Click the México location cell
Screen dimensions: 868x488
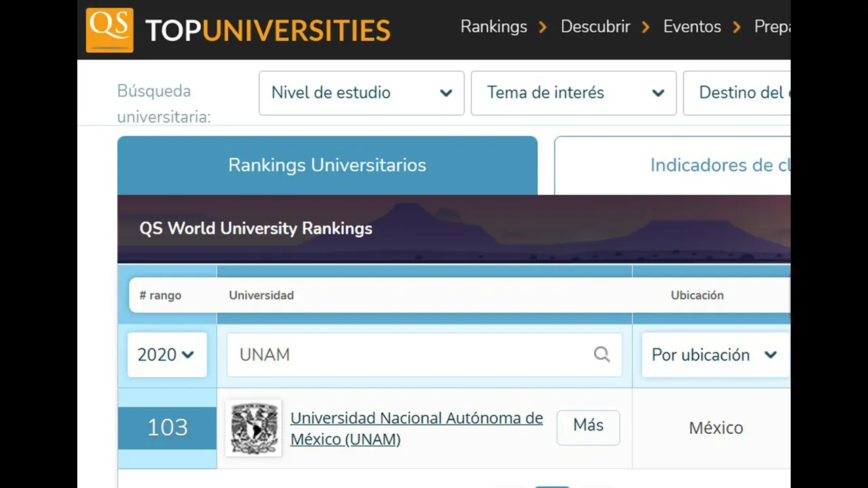(716, 428)
